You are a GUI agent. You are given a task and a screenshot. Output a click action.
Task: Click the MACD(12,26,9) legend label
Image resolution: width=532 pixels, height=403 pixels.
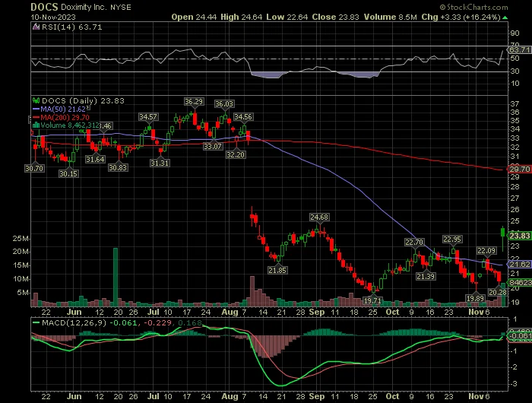coord(74,322)
